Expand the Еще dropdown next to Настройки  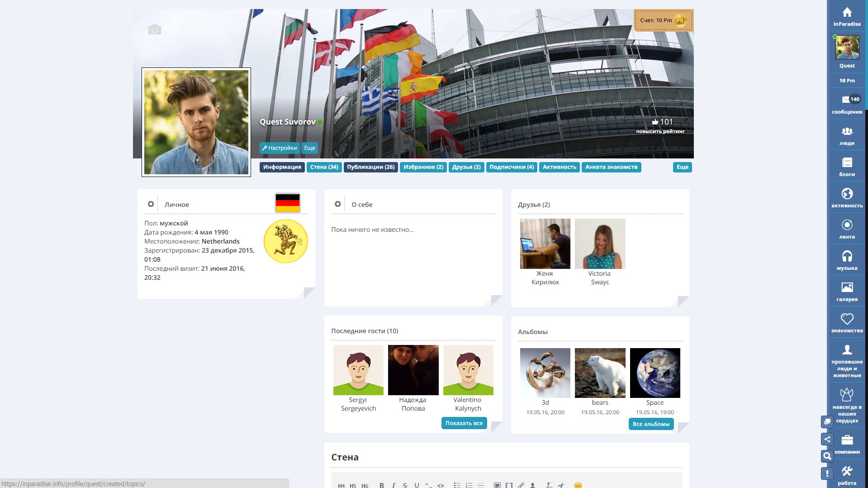click(x=309, y=148)
